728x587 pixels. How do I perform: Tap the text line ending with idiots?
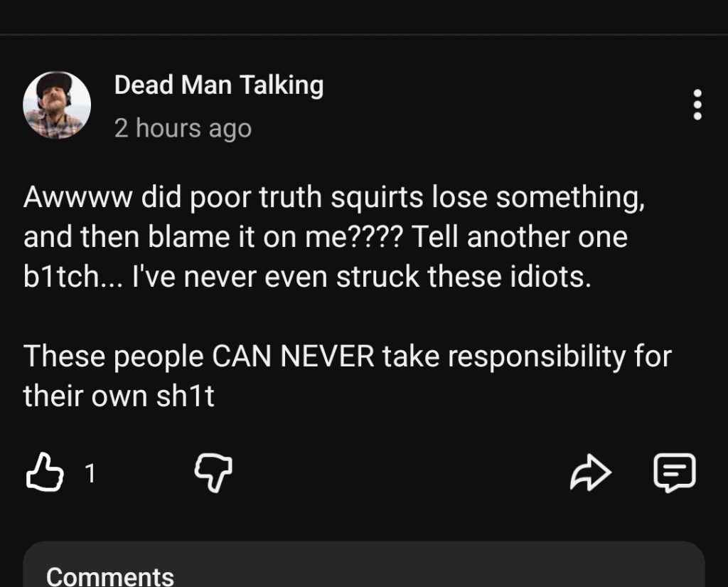(x=307, y=277)
